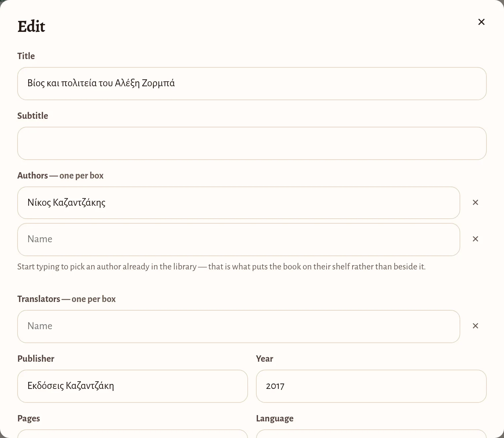Change the Year field value 2017
504x438 pixels.
(x=371, y=386)
